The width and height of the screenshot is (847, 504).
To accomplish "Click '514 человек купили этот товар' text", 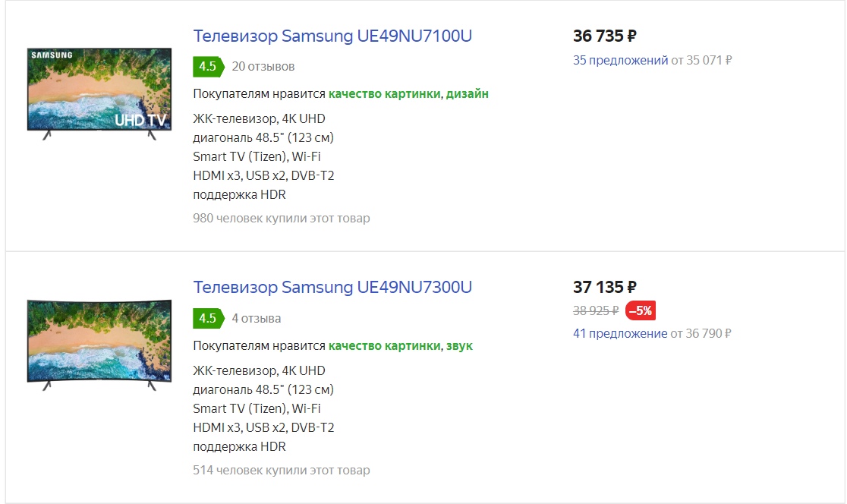I will 282,470.
